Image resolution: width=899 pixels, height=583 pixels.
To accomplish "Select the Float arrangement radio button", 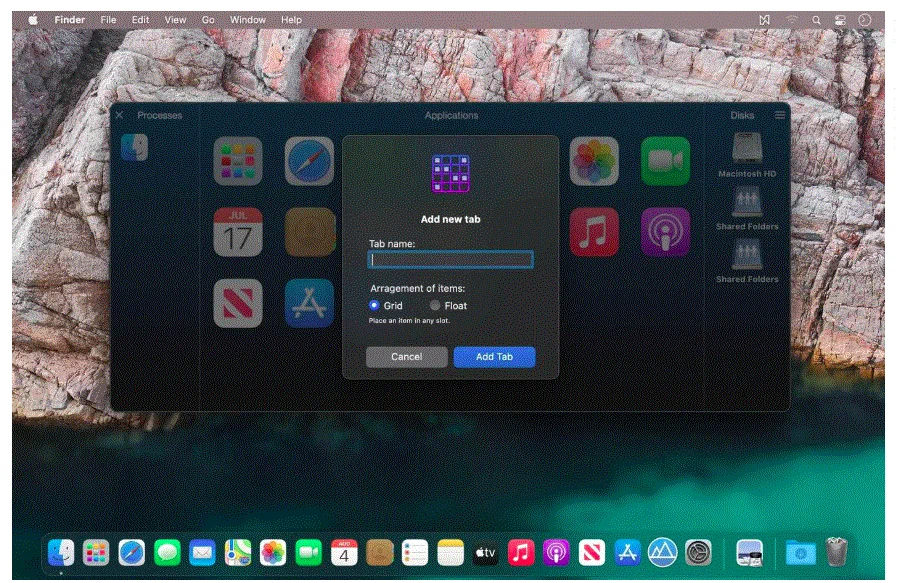I will [x=435, y=306].
